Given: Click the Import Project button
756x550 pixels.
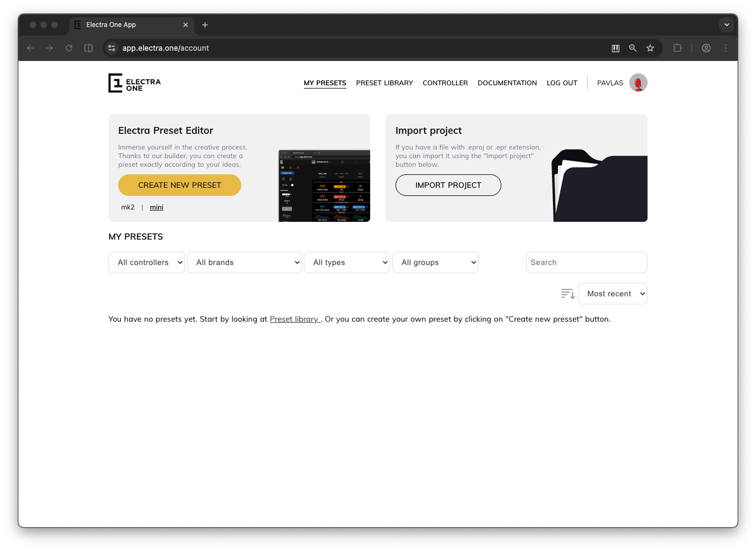Looking at the screenshot, I should click(448, 185).
